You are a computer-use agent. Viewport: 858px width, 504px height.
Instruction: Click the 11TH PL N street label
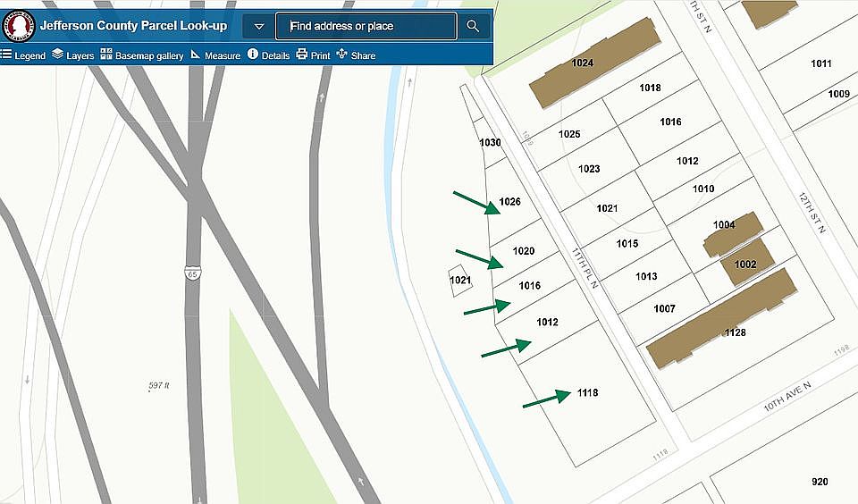coord(585,267)
